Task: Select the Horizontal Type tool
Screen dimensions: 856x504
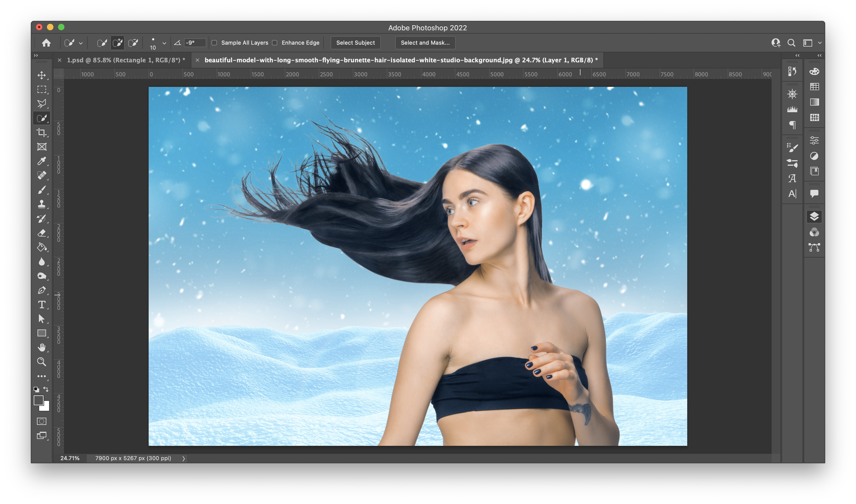Action: pyautogui.click(x=42, y=305)
